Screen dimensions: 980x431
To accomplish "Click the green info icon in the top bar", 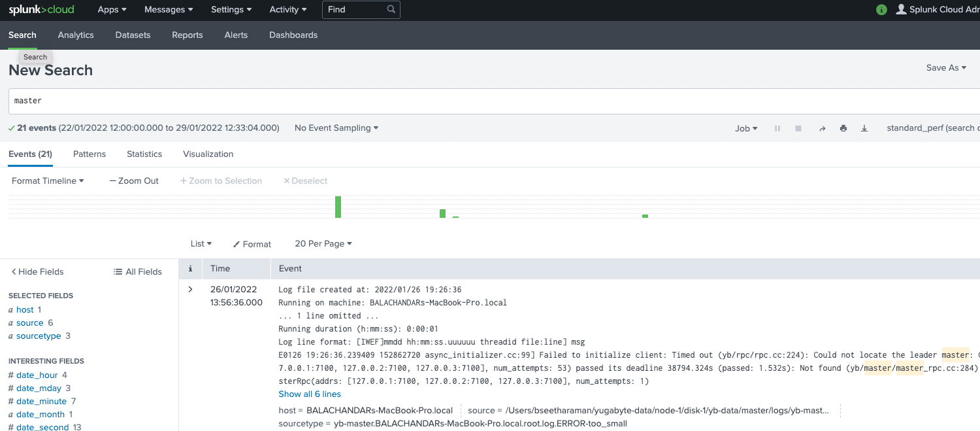I will point(881,10).
